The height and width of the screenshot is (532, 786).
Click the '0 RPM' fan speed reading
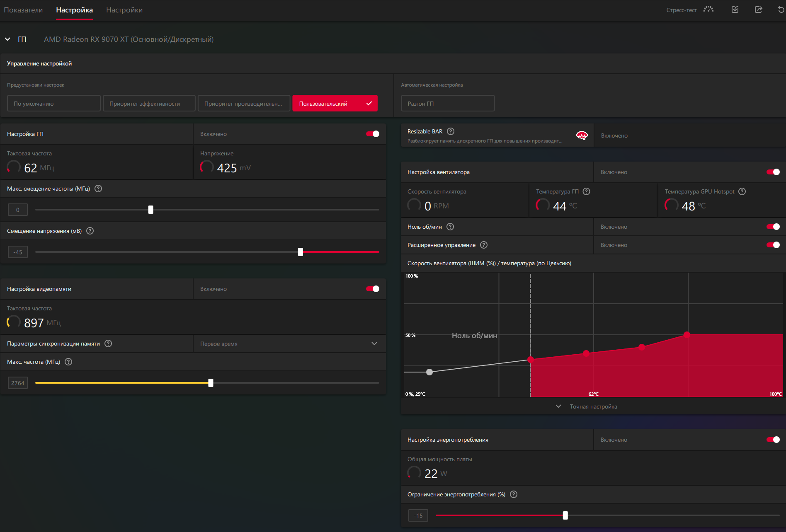[x=437, y=206]
